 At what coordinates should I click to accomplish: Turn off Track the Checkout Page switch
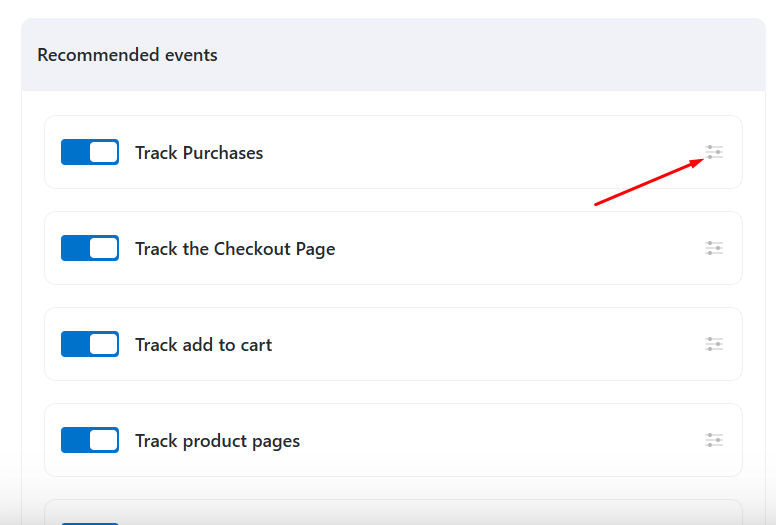[x=90, y=248]
